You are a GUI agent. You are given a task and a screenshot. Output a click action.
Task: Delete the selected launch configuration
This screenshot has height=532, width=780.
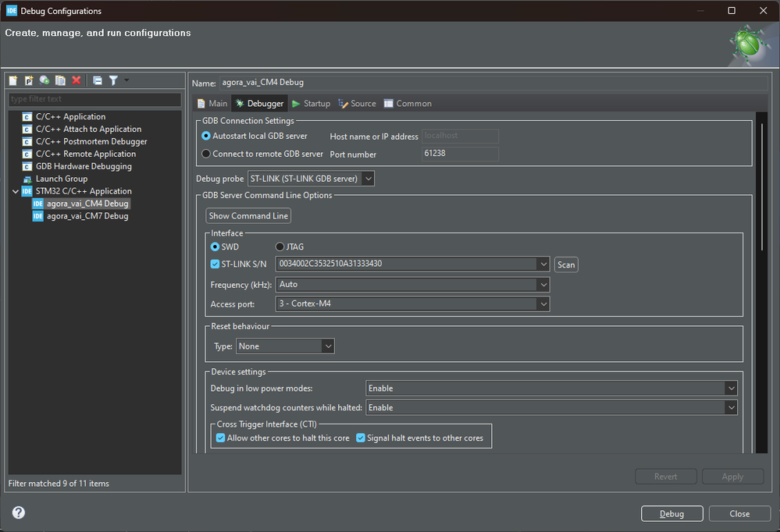point(75,80)
